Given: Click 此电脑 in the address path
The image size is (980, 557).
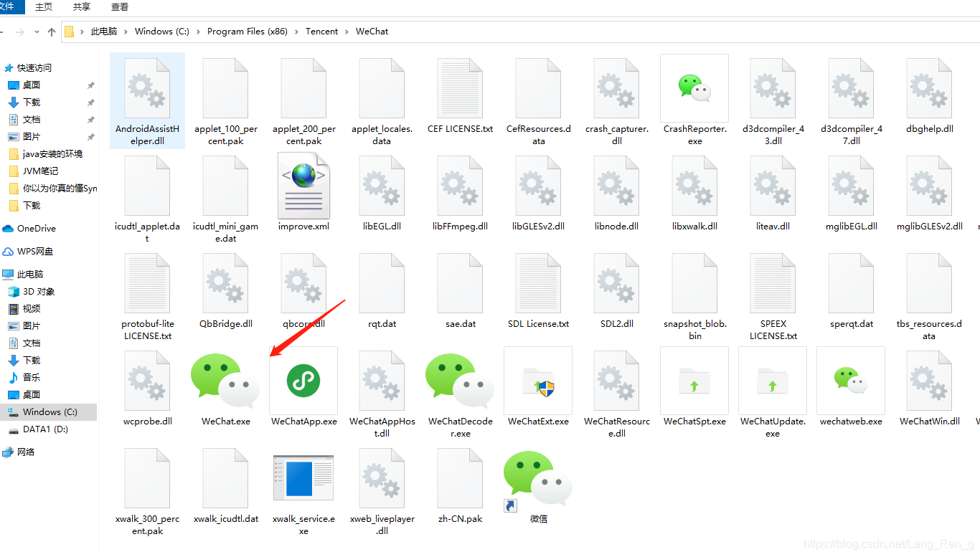Looking at the screenshot, I should [103, 32].
